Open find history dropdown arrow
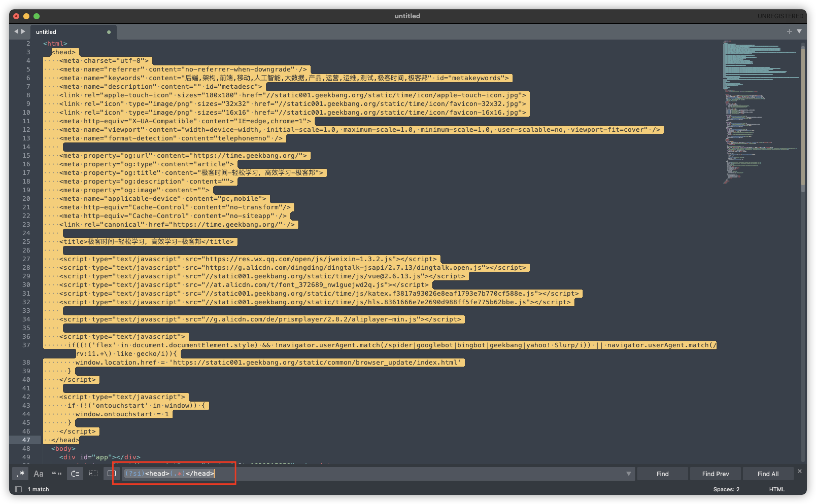Screen dimensions: 816x504 (x=628, y=474)
